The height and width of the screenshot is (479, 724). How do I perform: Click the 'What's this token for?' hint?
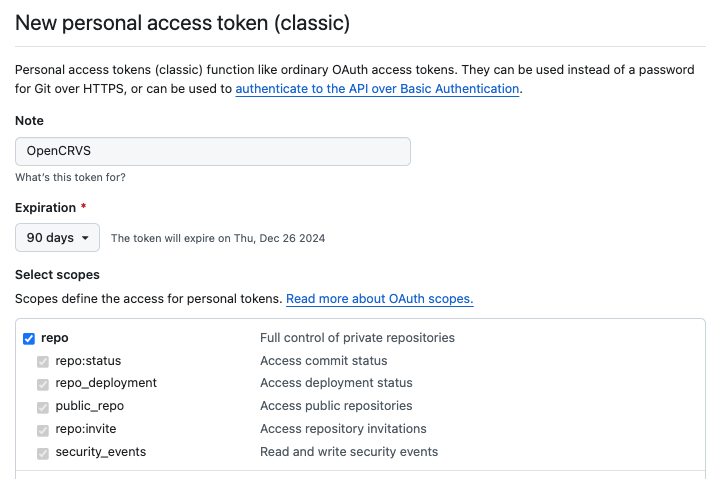(70, 177)
